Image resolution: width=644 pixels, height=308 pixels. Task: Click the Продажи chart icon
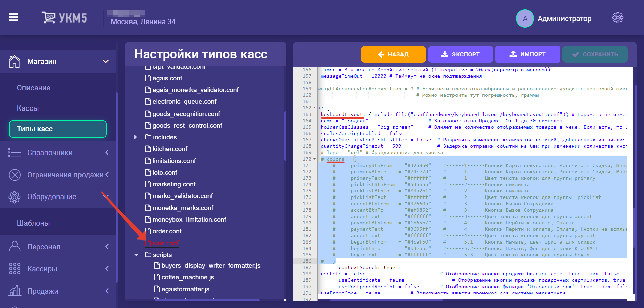click(14, 291)
